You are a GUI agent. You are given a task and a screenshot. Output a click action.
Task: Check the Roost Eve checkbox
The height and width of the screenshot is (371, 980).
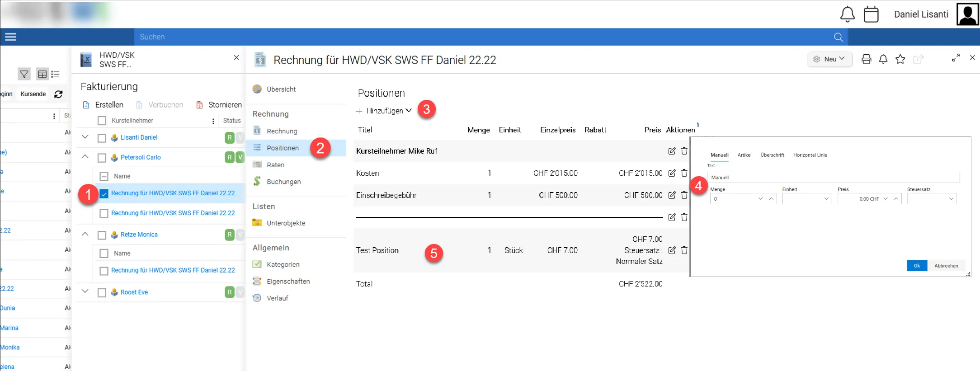click(x=102, y=292)
